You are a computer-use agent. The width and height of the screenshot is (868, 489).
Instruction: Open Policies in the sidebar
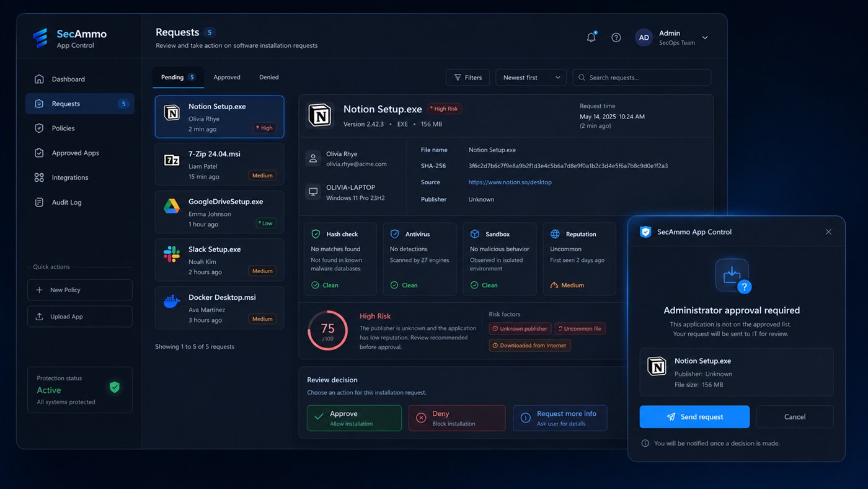pyautogui.click(x=80, y=128)
